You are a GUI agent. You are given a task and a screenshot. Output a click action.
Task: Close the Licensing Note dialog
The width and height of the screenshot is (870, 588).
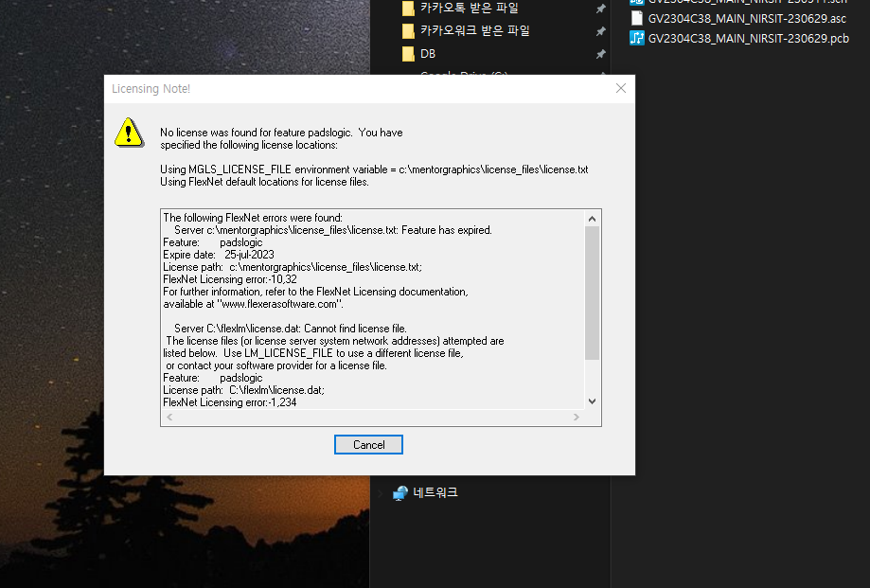[x=620, y=88]
